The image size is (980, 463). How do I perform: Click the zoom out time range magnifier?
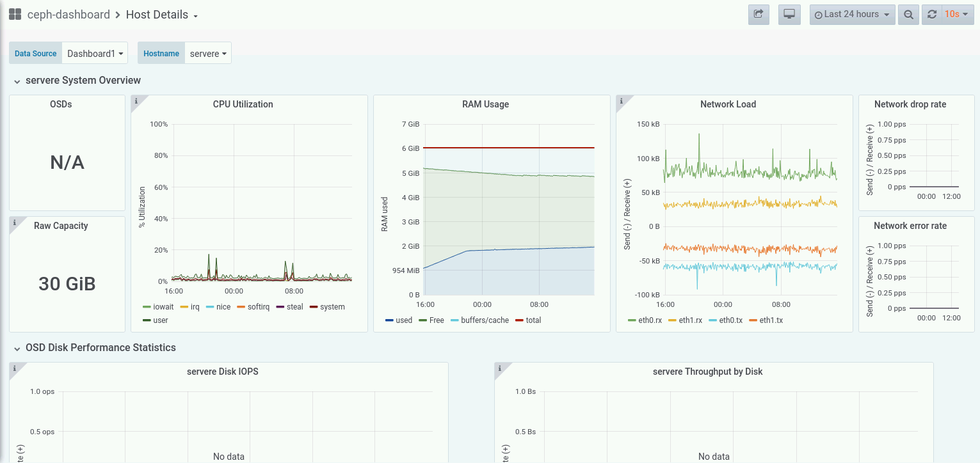click(908, 14)
